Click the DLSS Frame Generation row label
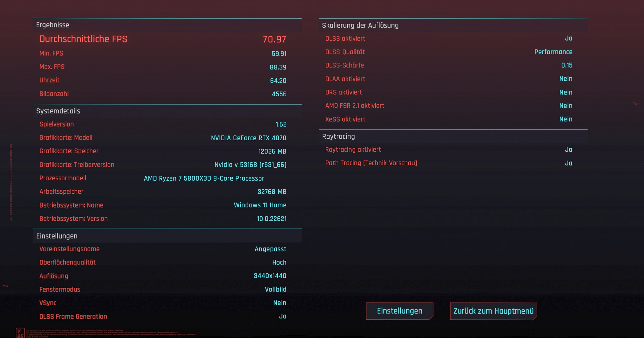 [x=73, y=316]
